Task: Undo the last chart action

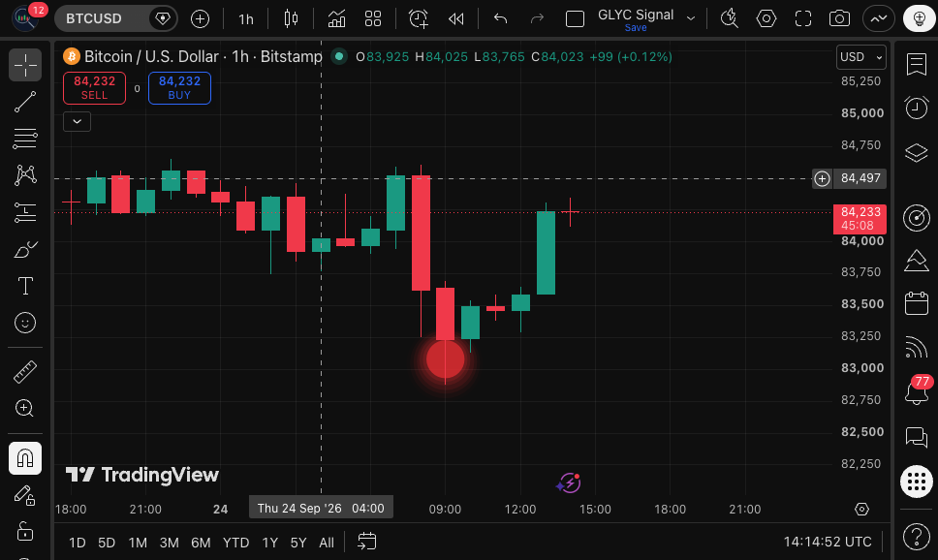Action: coord(500,19)
